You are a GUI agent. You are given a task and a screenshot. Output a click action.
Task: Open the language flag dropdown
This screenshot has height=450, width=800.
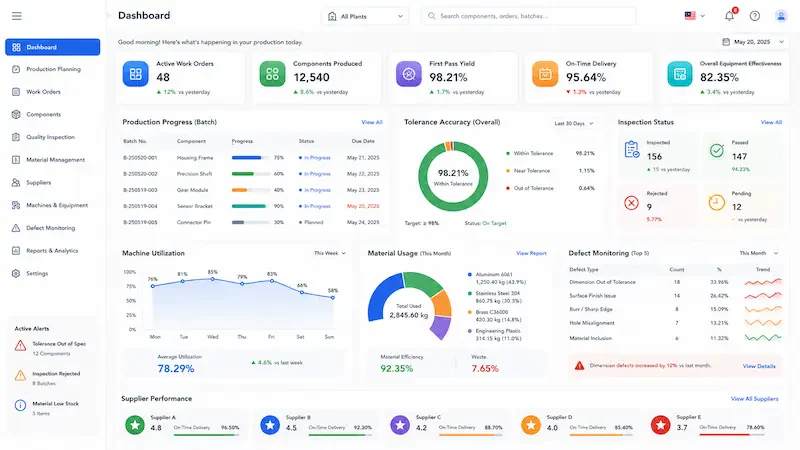pyautogui.click(x=694, y=16)
